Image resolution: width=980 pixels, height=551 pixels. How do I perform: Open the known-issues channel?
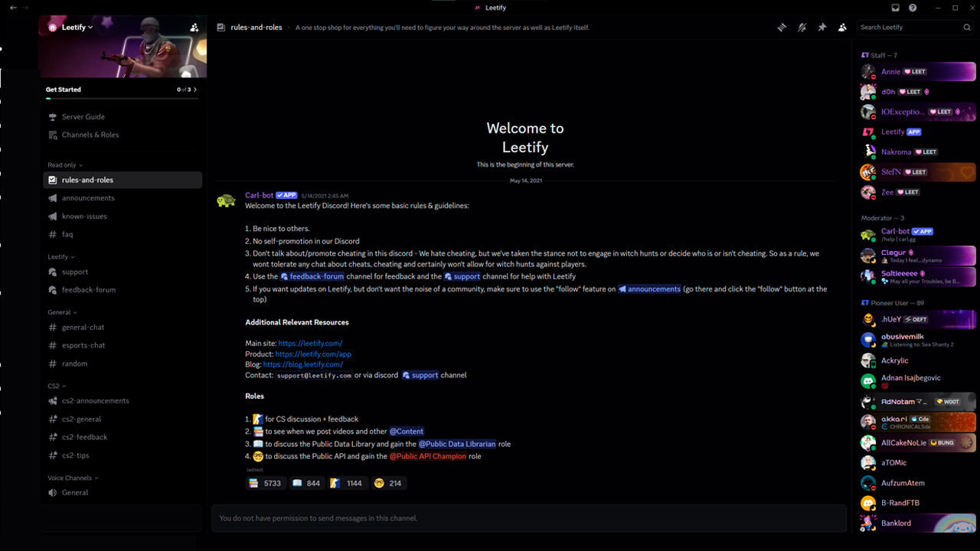[x=122, y=217]
